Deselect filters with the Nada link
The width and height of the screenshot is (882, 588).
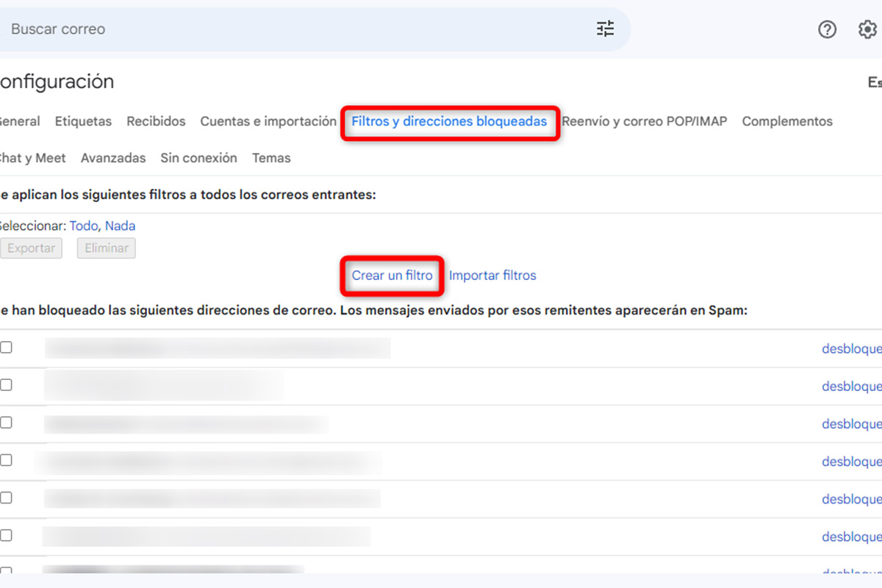[x=120, y=226]
